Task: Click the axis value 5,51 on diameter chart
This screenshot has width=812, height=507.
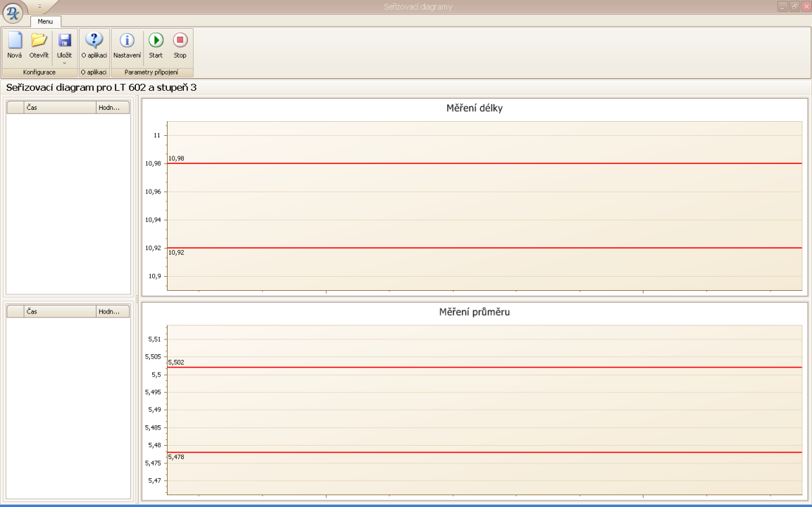Action: (x=154, y=339)
